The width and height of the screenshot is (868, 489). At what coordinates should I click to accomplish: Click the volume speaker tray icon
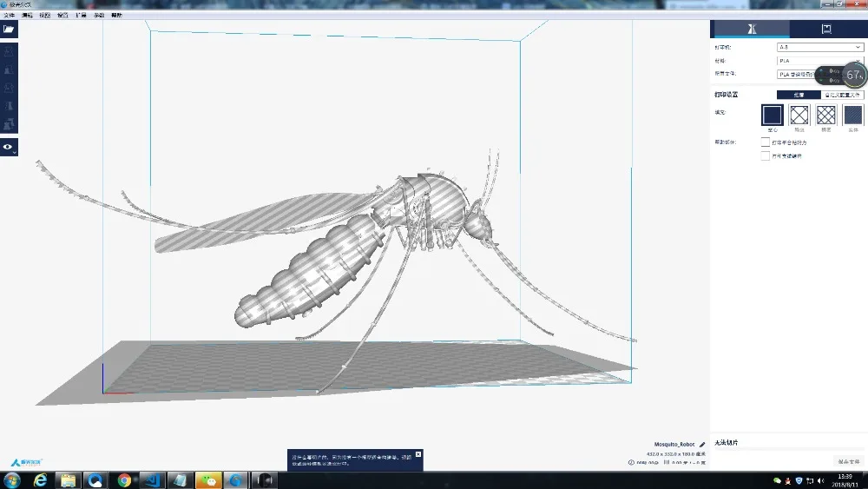point(820,480)
